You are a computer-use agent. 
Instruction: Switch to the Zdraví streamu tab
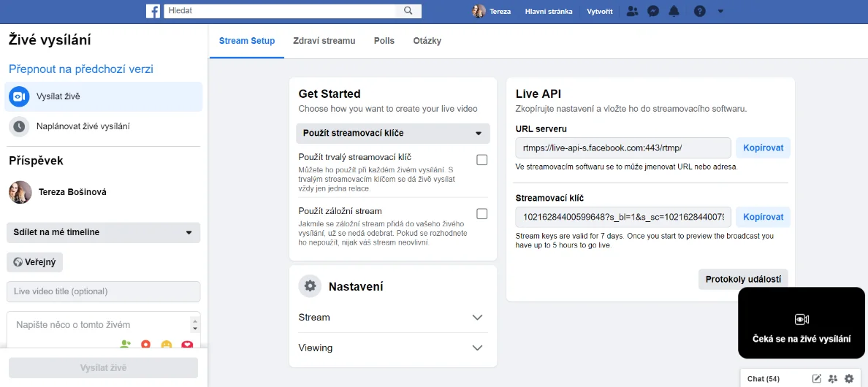[324, 41]
